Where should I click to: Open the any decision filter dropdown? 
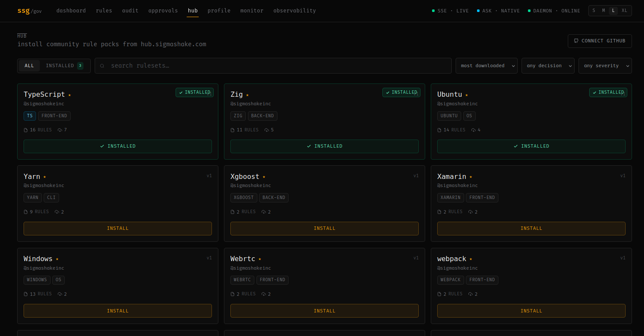click(x=548, y=66)
